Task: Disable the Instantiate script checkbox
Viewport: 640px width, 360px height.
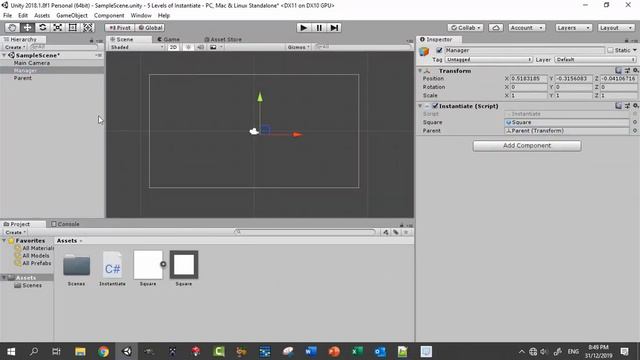Action: pos(435,106)
